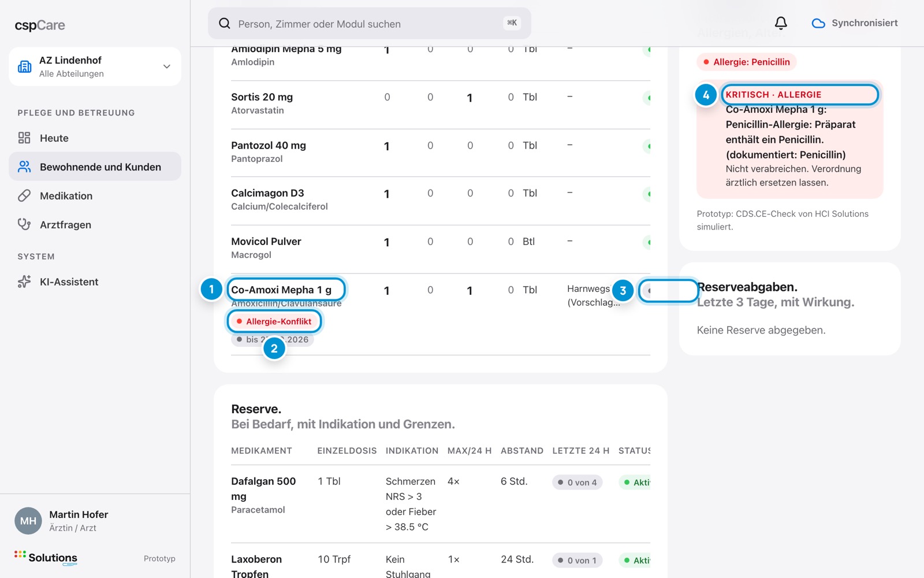This screenshot has height=578, width=924.
Task: Click the AZ Lindenhof building icon
Action: [x=25, y=66]
